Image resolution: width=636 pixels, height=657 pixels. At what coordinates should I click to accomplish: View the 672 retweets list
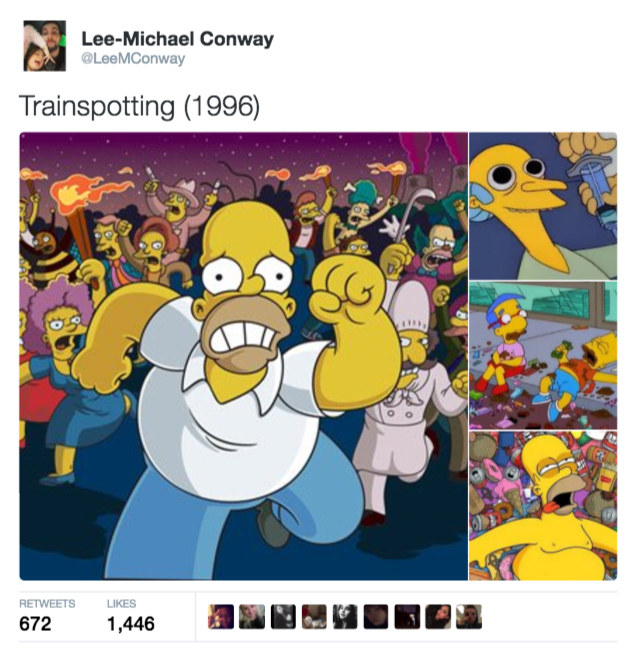point(35,623)
